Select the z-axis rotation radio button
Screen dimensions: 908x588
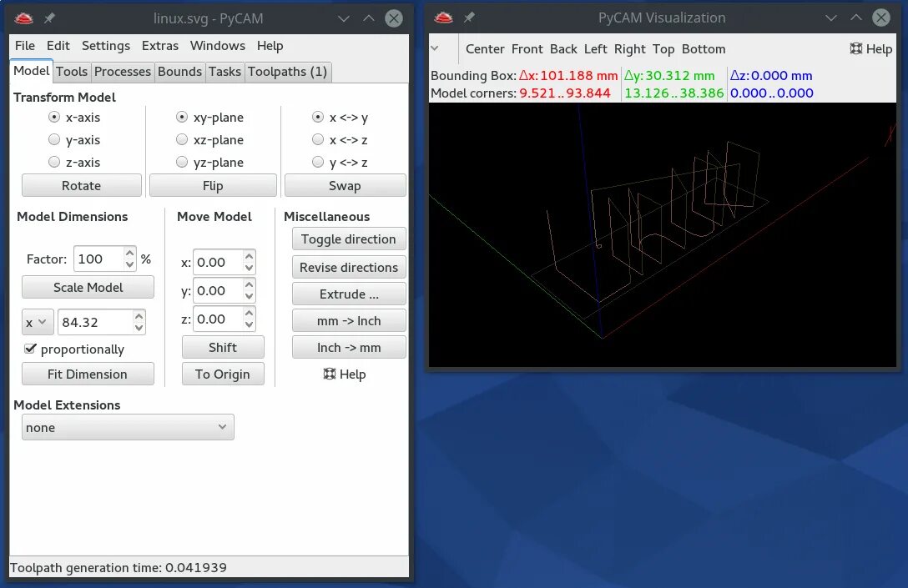[54, 162]
